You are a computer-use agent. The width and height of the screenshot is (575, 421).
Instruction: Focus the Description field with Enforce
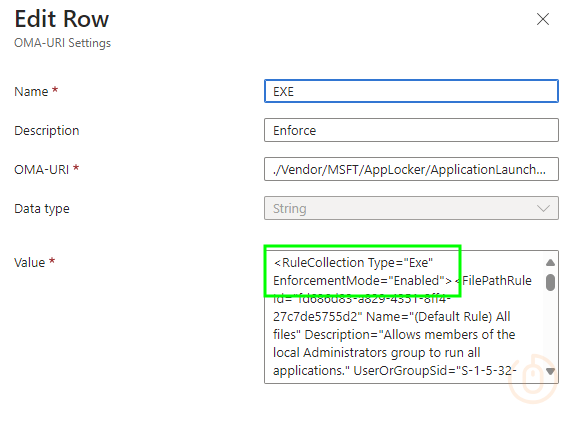click(411, 130)
